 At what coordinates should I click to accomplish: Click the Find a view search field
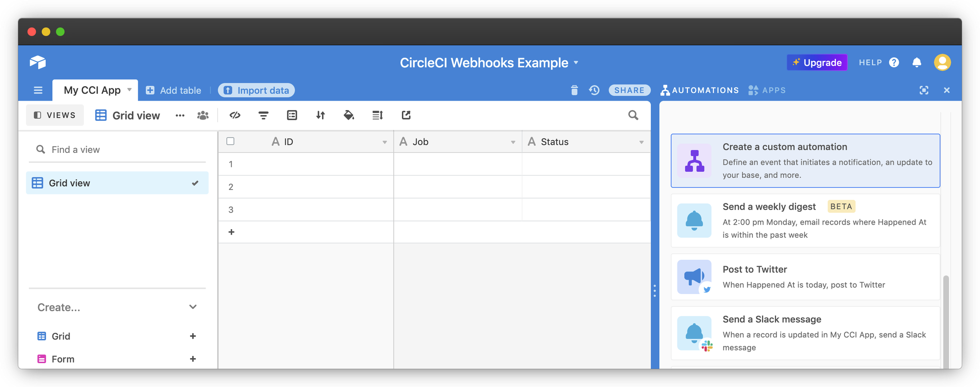coord(117,149)
